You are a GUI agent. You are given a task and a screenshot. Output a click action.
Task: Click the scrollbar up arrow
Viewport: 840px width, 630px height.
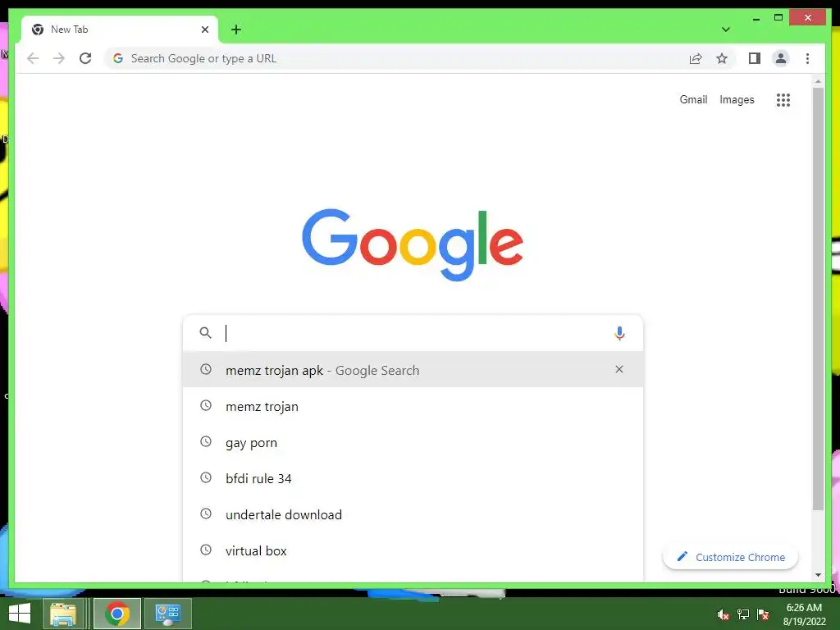tap(818, 81)
